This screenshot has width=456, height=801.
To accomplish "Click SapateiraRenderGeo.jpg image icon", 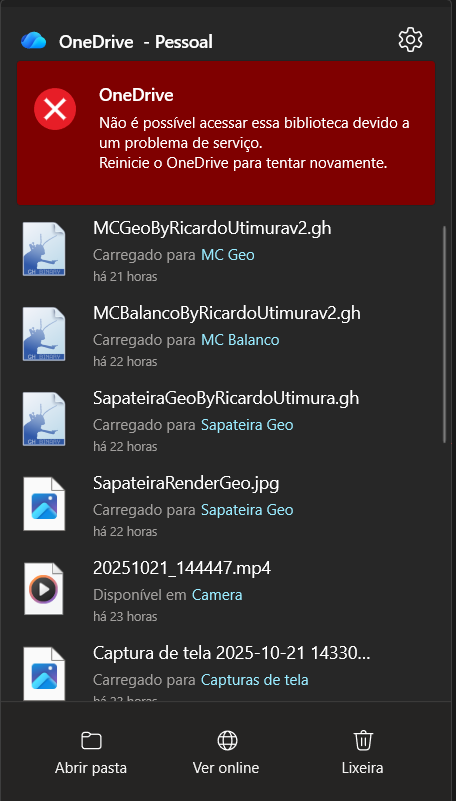I will click(44, 504).
